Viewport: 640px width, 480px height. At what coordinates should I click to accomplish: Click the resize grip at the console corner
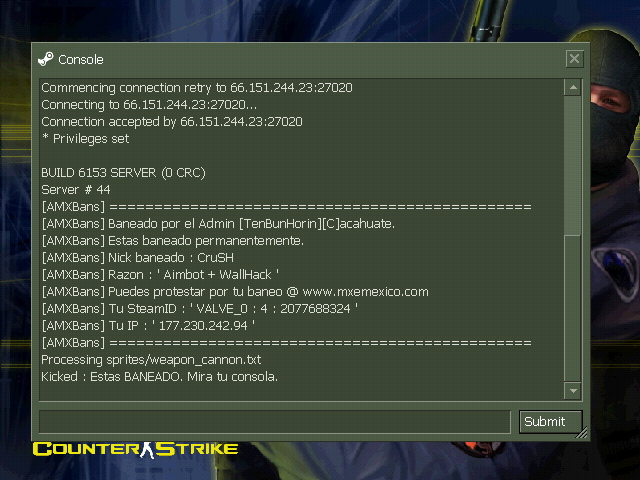coord(582,433)
